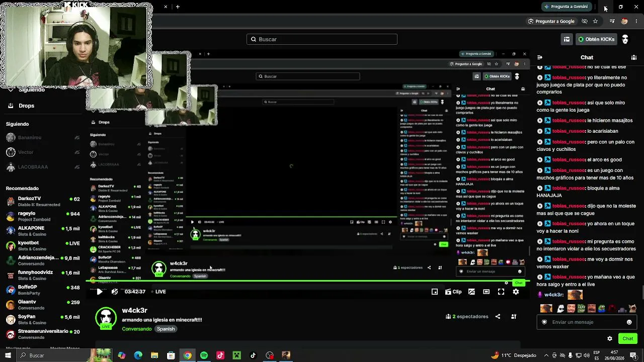Send message with the green Chat button

(x=627, y=339)
